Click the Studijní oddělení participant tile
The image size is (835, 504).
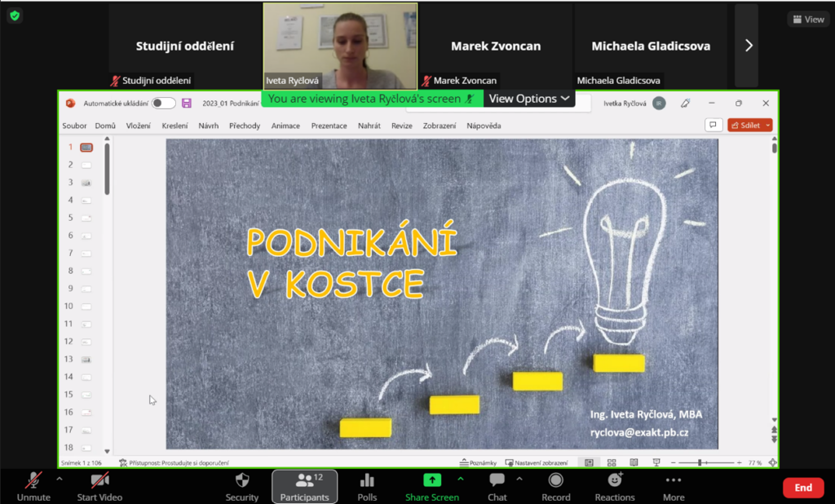pyautogui.click(x=185, y=46)
